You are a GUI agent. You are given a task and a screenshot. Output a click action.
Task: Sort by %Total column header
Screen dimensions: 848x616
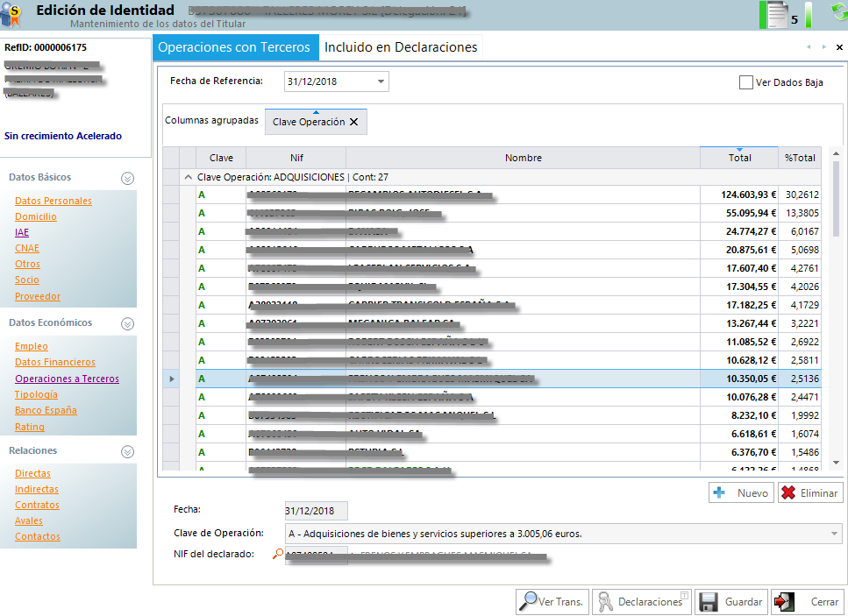tap(800, 158)
